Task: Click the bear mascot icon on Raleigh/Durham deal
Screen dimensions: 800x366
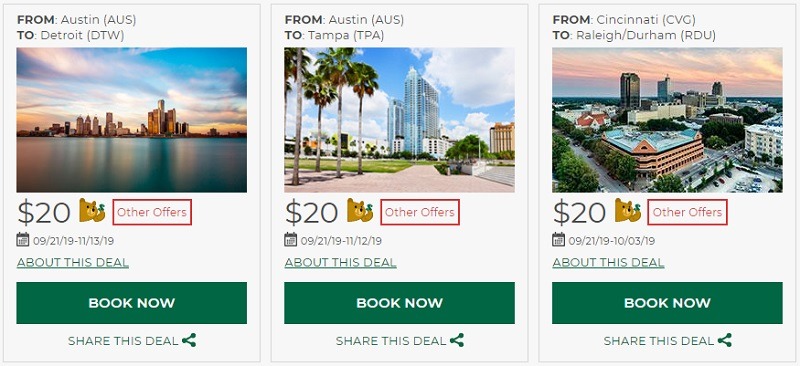Action: [x=628, y=210]
